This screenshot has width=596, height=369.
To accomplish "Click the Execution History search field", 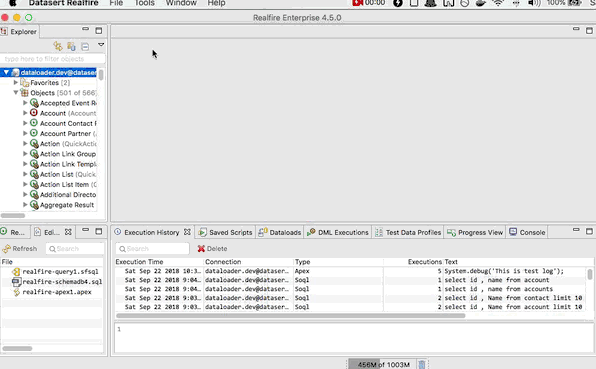I will pyautogui.click(x=152, y=249).
